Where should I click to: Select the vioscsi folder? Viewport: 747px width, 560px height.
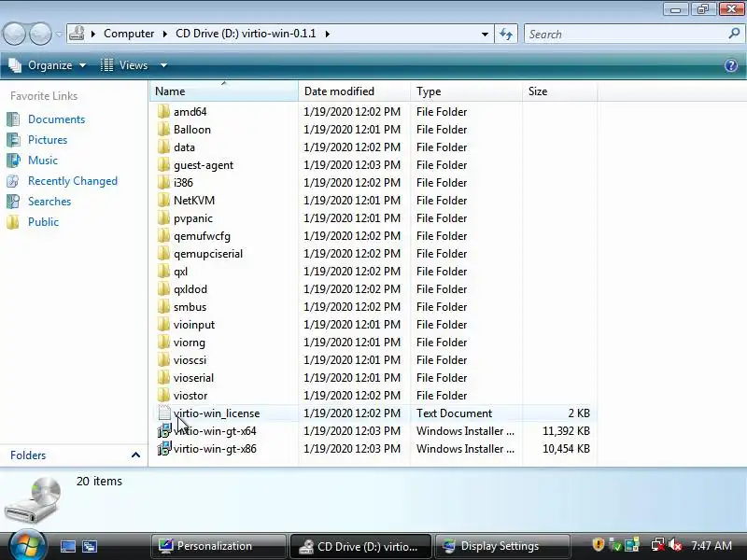pyautogui.click(x=190, y=360)
